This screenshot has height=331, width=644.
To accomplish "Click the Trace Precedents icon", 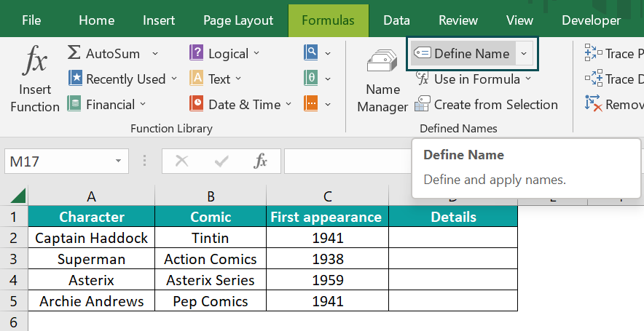I will (594, 53).
